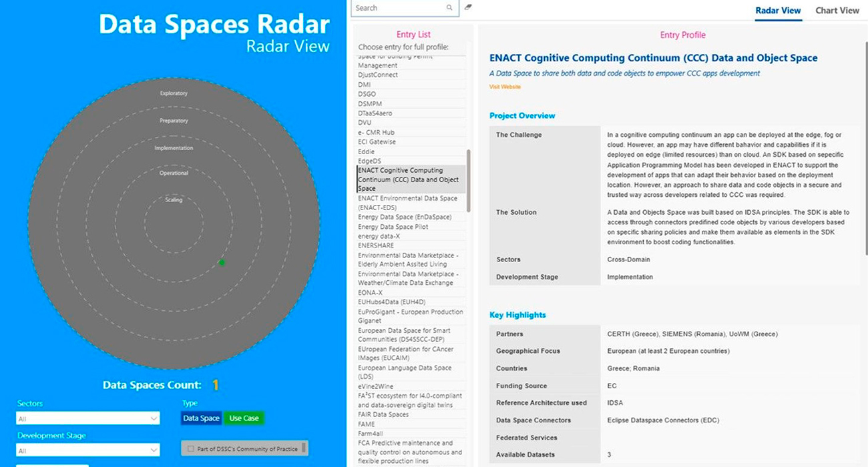Viewport: 868px width, 467px height.
Task: Open the EdgeDS entry profile
Action: click(x=370, y=161)
